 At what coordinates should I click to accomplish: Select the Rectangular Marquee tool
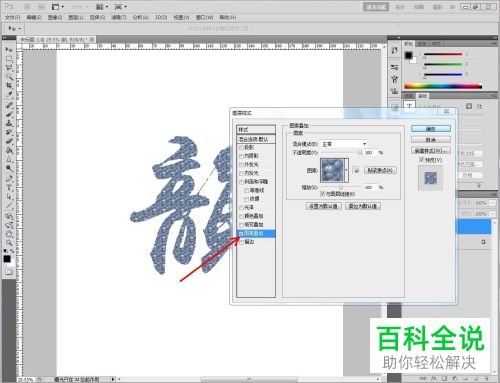9,59
